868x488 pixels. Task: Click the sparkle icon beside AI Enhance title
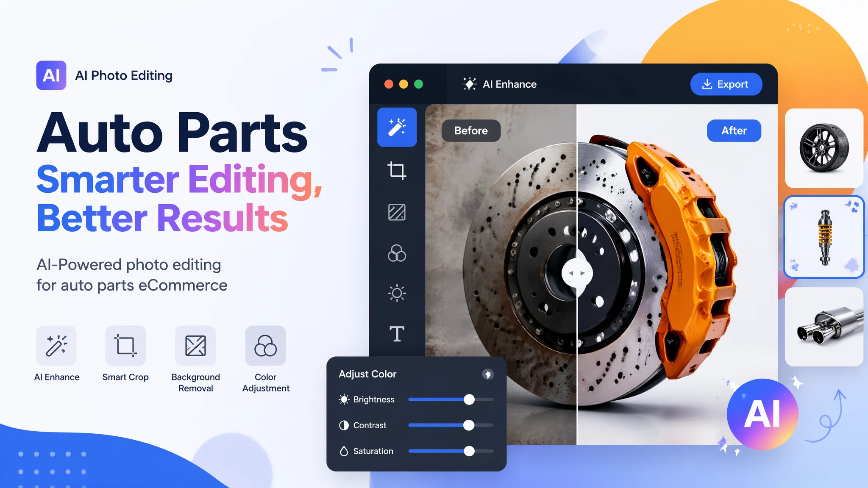[x=470, y=84]
